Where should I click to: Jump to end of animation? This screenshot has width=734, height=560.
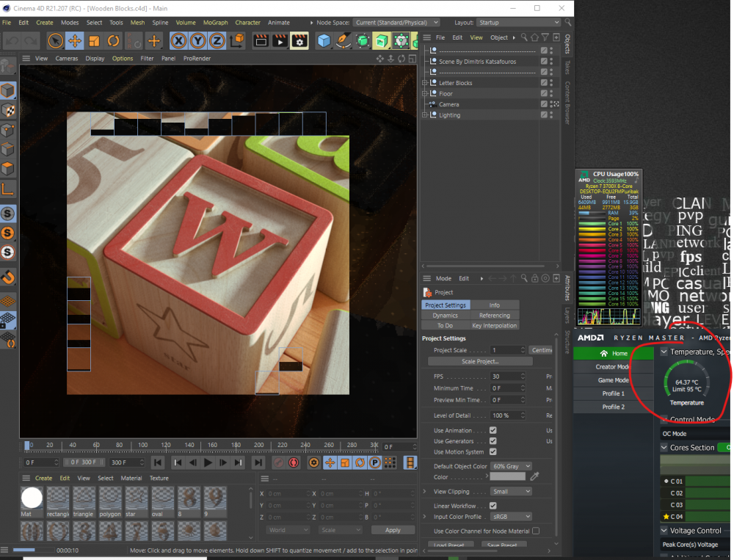point(258,463)
